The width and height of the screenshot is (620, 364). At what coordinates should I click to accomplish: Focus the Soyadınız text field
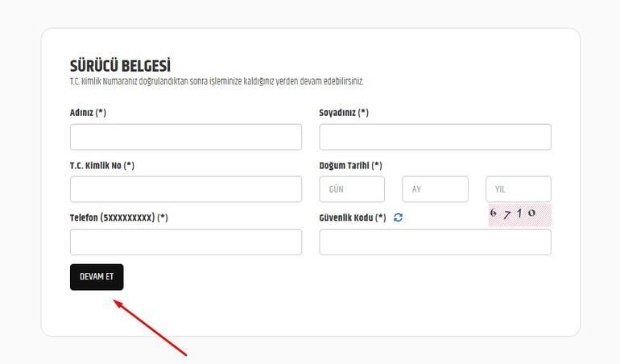coord(435,137)
